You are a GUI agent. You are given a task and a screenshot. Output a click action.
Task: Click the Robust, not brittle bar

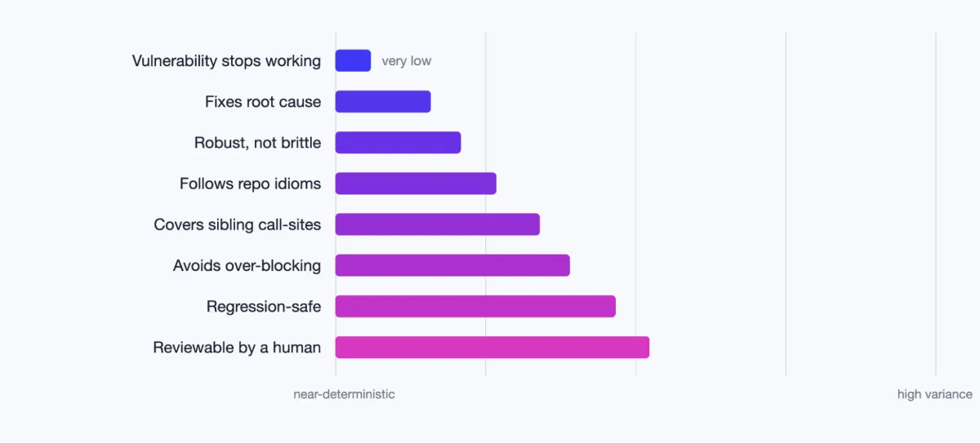398,143
